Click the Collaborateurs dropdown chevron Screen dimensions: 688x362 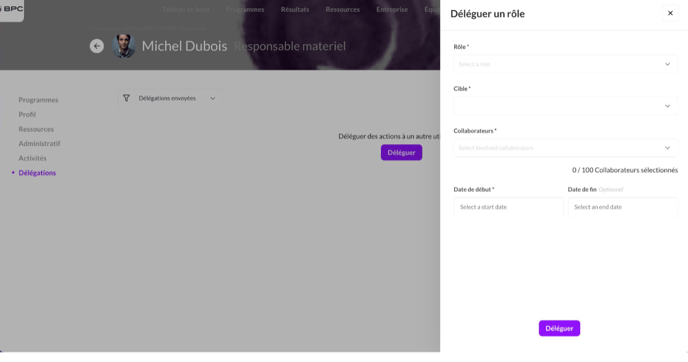(667, 148)
